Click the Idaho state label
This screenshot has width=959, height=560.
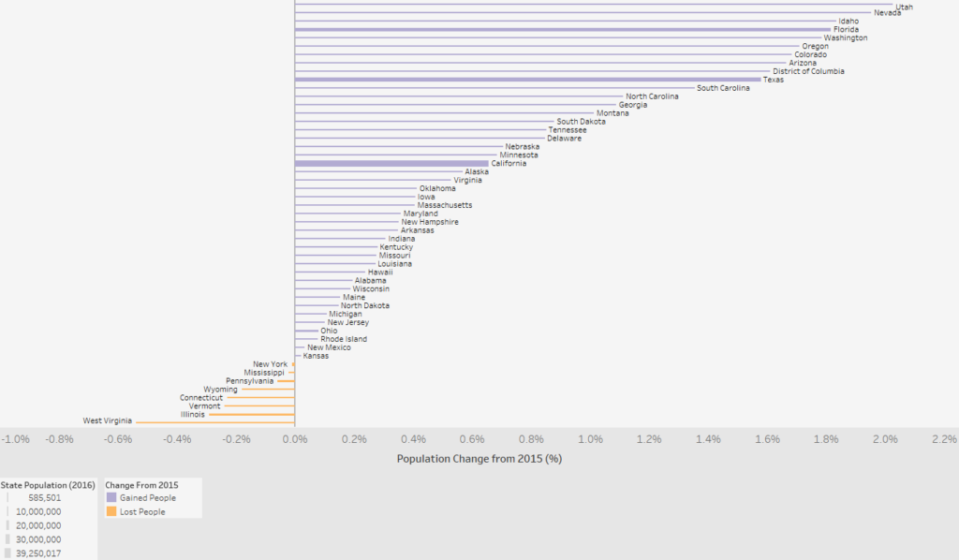click(848, 21)
